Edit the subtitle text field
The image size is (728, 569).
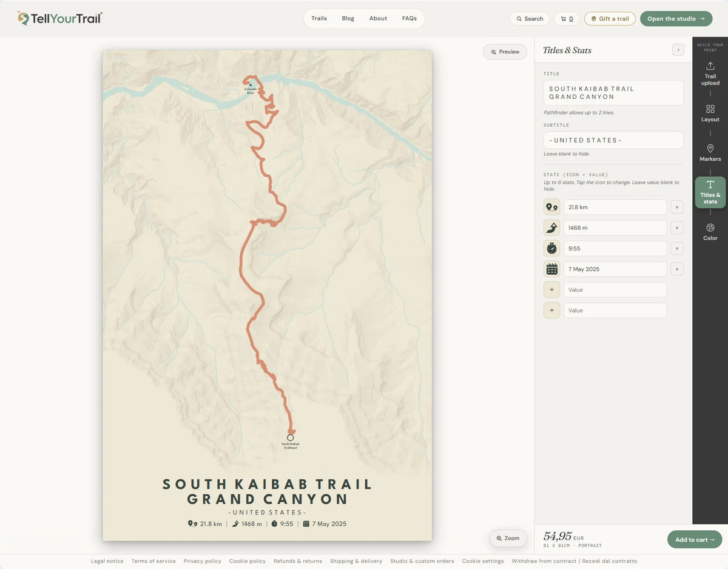(613, 140)
